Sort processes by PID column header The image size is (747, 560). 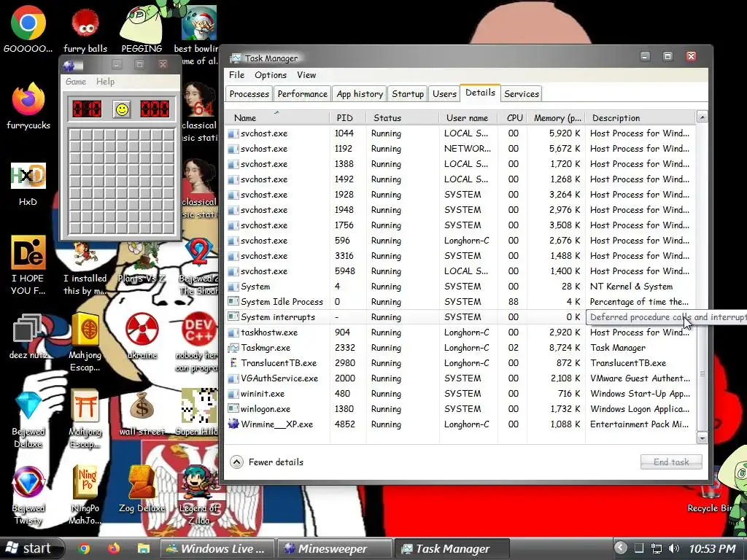pyautogui.click(x=348, y=117)
